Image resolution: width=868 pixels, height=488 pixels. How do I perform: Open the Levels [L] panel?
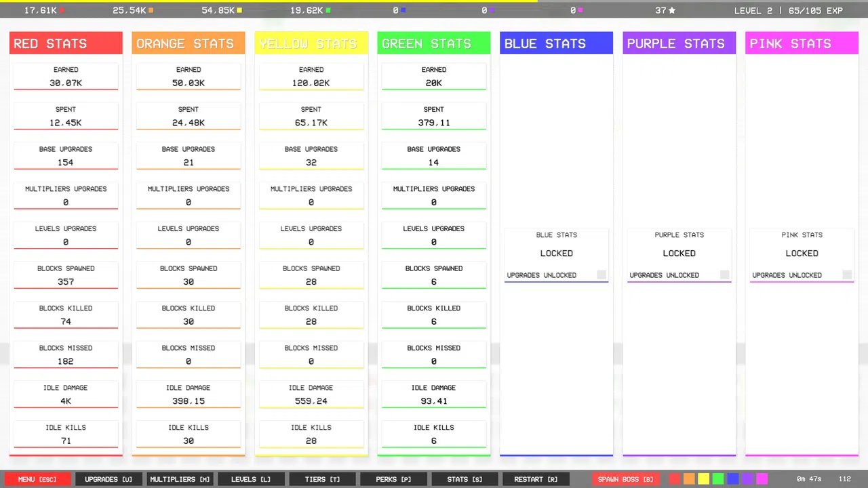coord(251,479)
